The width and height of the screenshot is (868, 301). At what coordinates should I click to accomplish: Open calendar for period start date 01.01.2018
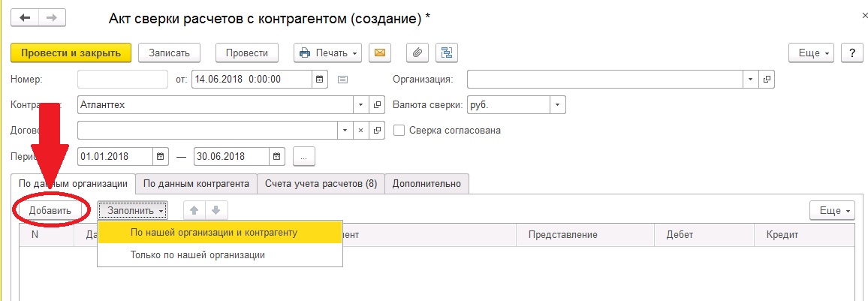(x=161, y=157)
